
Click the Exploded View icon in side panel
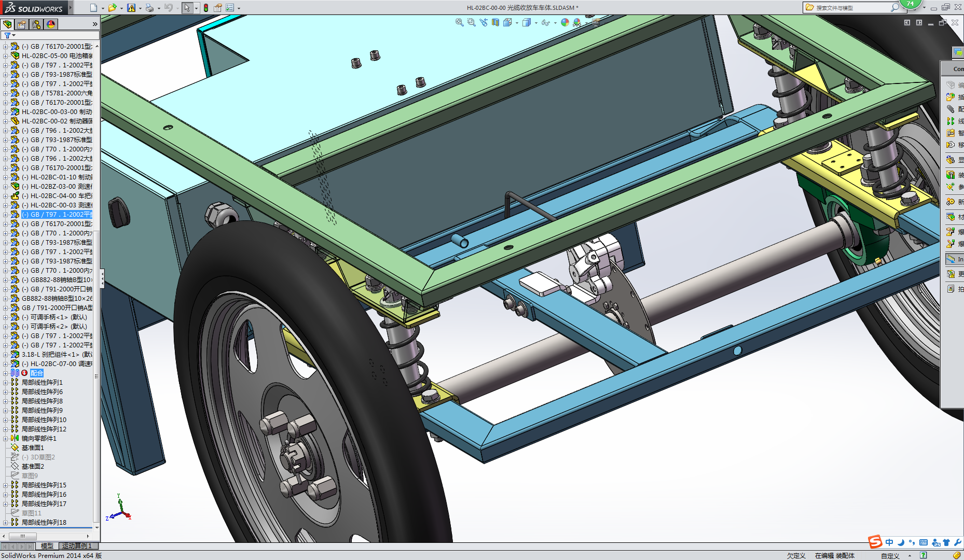tap(951, 232)
